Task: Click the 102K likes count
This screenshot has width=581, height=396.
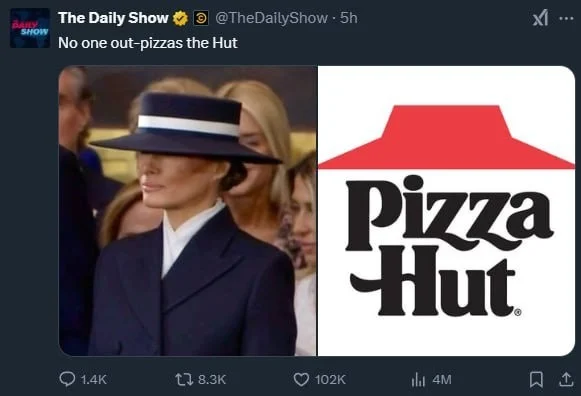Action: (331, 379)
